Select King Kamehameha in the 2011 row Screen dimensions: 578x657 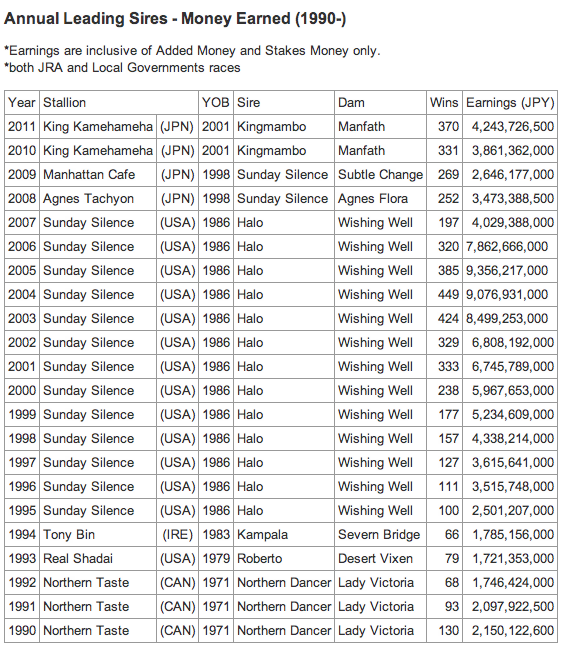[x=98, y=127]
